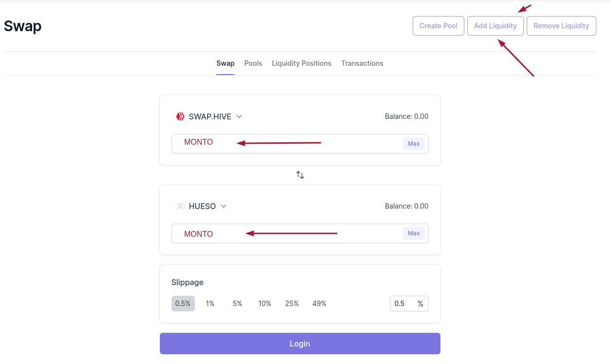
Task: Select 10% slippage option
Action: [x=265, y=304]
